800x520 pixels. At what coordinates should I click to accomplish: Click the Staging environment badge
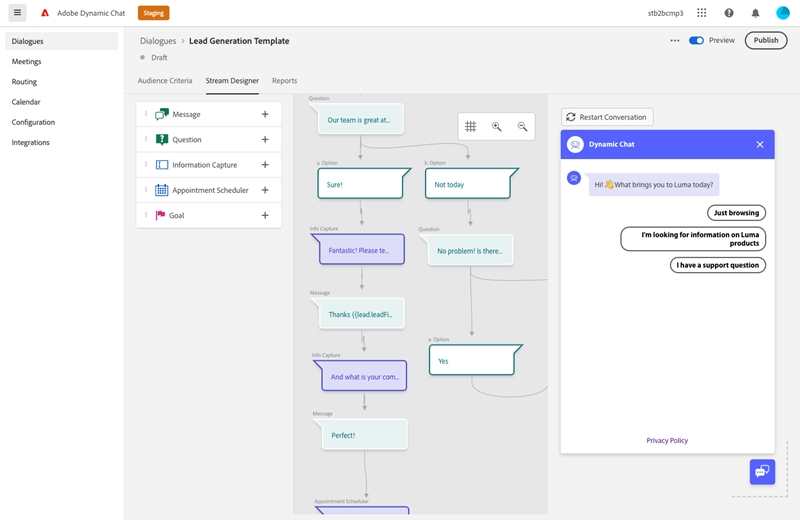pyautogui.click(x=154, y=13)
